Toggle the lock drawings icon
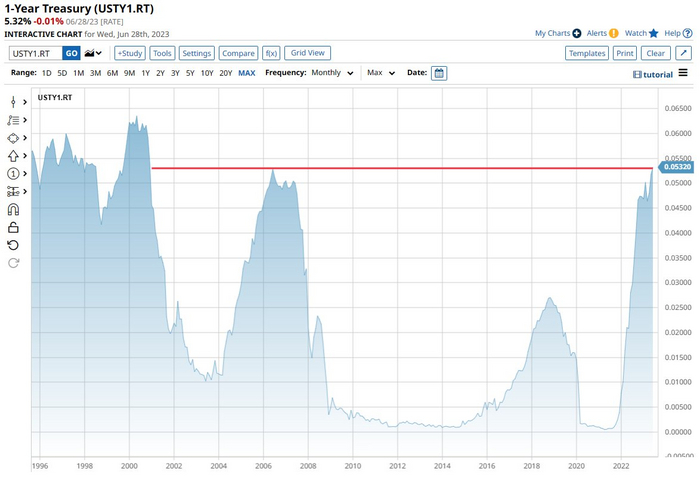The height and width of the screenshot is (478, 700). coord(13,227)
